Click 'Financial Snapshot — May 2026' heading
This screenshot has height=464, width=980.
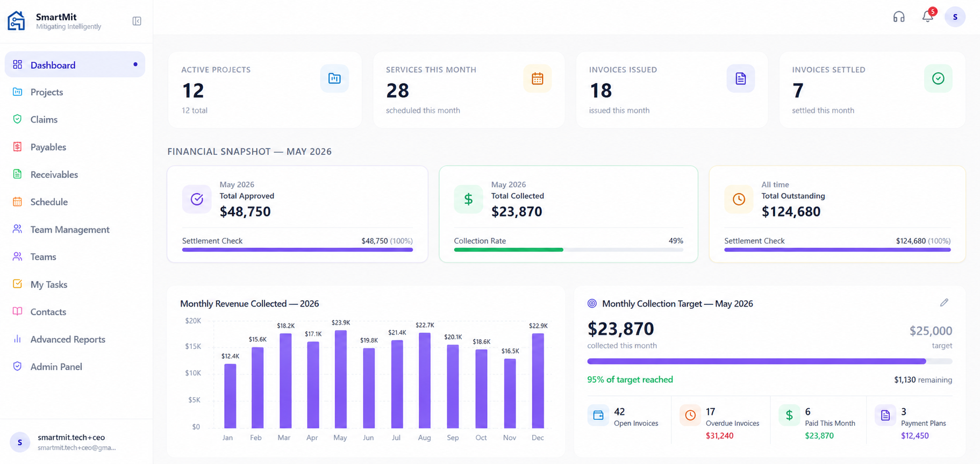(x=249, y=152)
